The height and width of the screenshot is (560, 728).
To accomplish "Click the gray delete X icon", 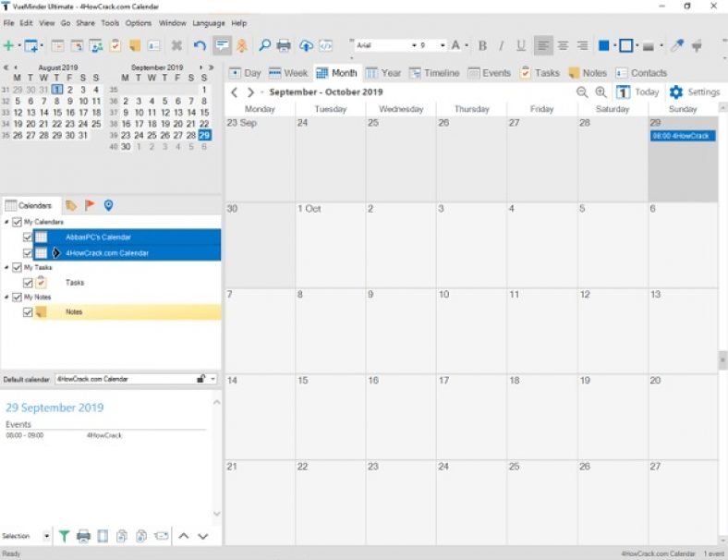I will click(x=176, y=45).
